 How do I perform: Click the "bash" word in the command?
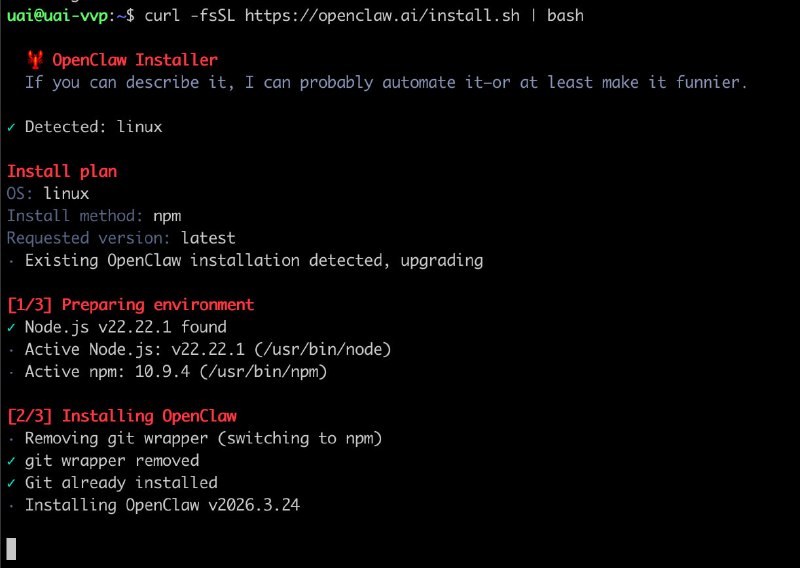coord(565,15)
